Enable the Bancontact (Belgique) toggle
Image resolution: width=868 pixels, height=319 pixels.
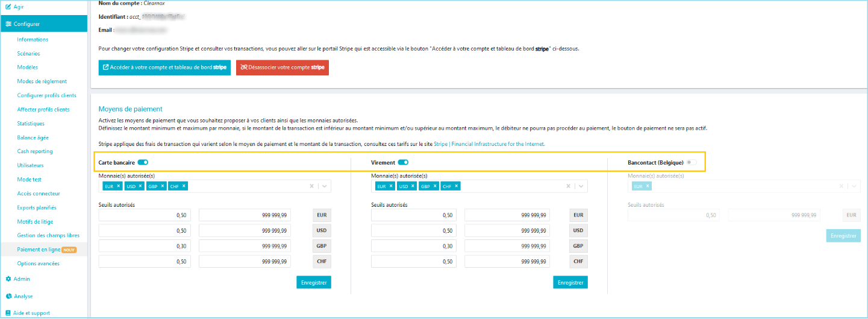[x=692, y=162]
